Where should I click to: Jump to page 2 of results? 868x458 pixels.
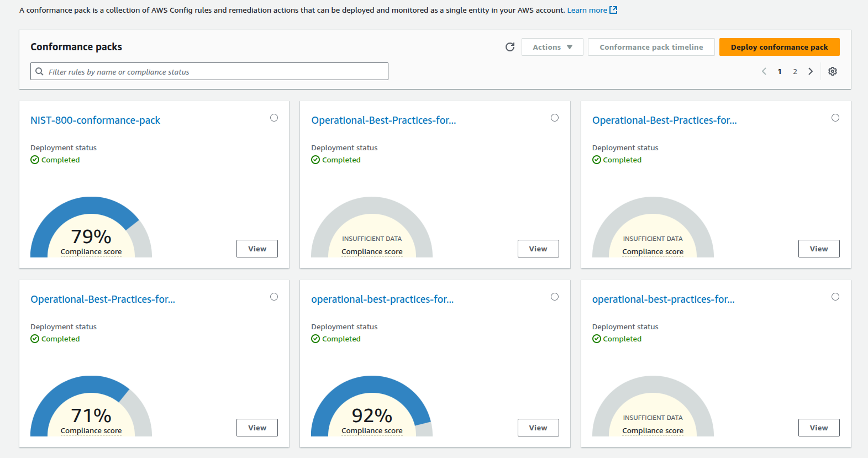(x=795, y=71)
